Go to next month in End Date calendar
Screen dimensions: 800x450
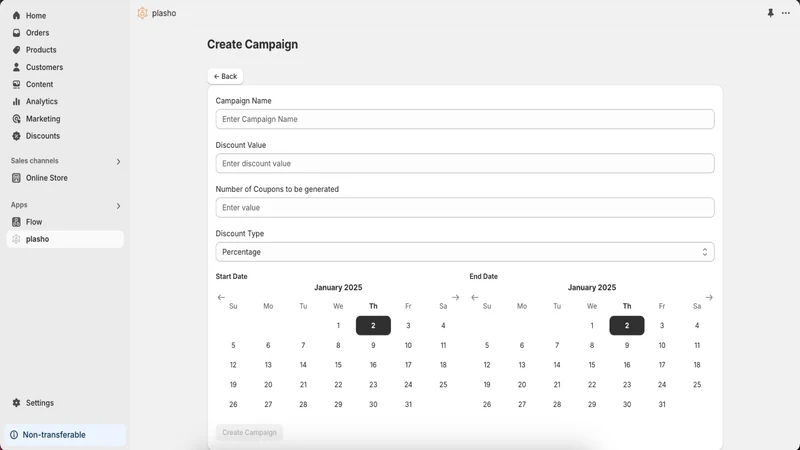[x=709, y=297]
